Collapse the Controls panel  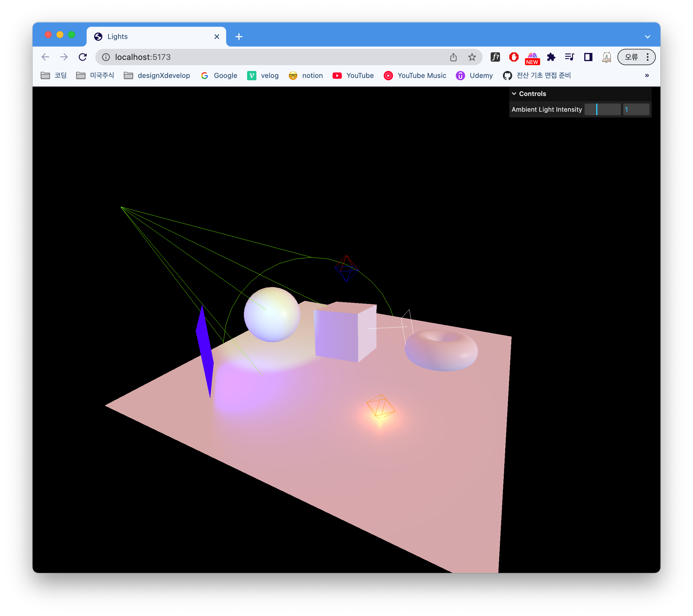pos(529,94)
